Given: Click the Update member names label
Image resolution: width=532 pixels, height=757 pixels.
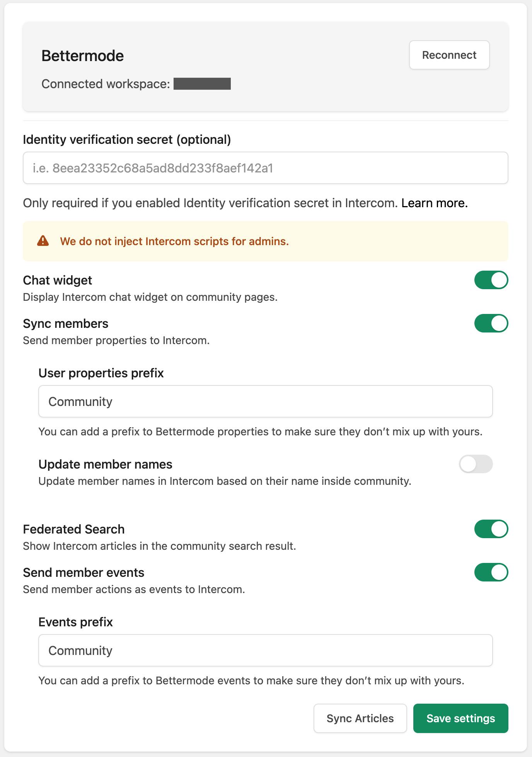Looking at the screenshot, I should point(105,464).
